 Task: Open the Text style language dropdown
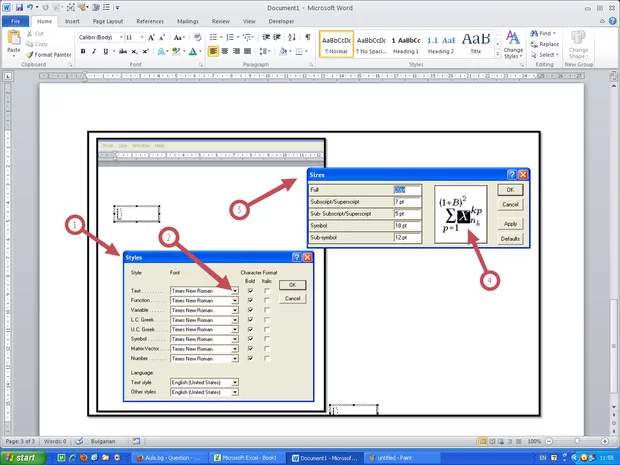235,382
